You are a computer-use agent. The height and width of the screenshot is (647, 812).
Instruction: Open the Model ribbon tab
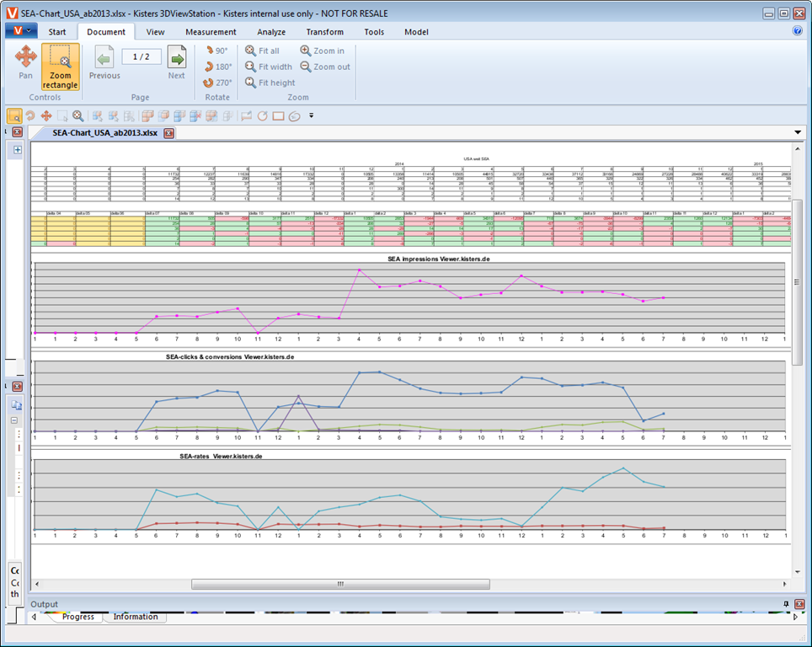pyautogui.click(x=416, y=32)
